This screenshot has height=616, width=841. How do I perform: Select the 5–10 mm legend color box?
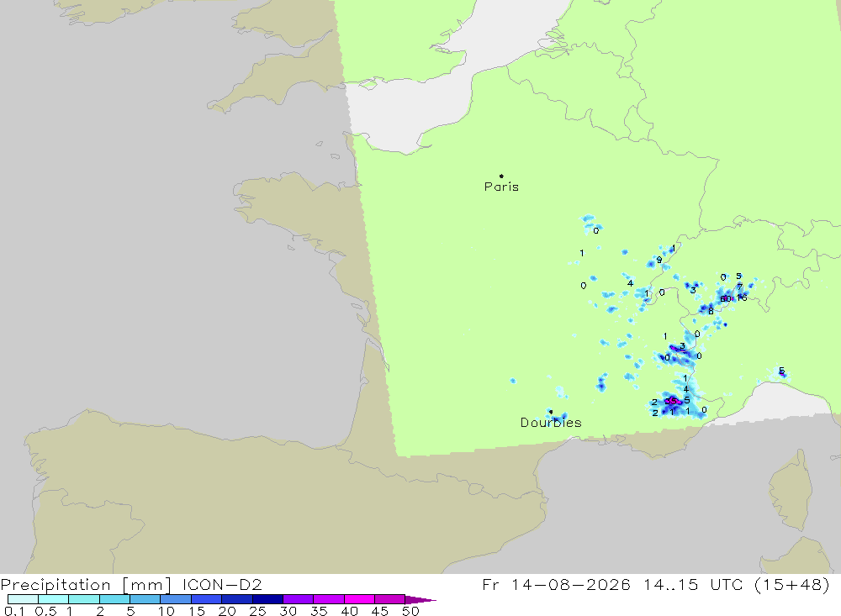pyautogui.click(x=145, y=599)
